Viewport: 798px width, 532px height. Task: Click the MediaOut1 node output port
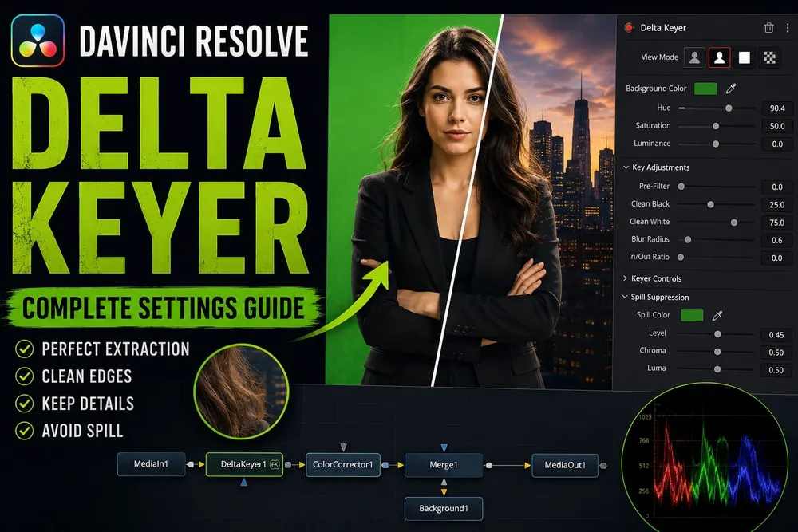603,465
